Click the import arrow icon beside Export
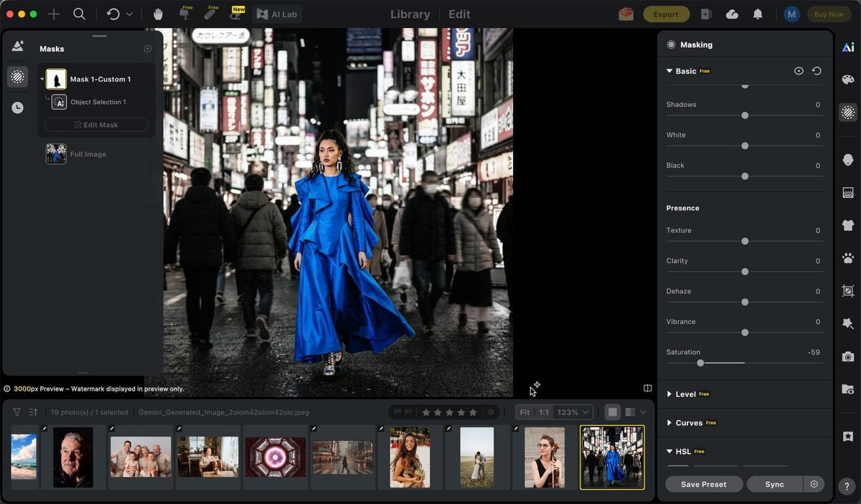The height and width of the screenshot is (504, 861). [x=706, y=14]
